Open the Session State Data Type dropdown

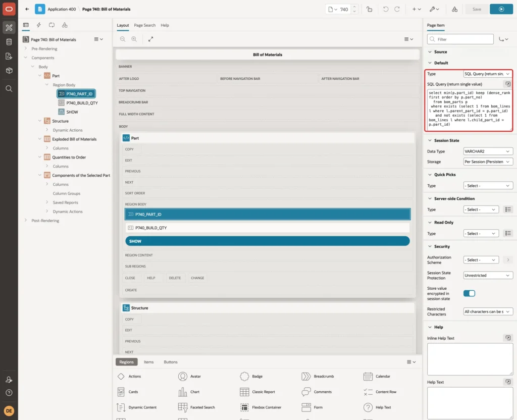pyautogui.click(x=488, y=151)
